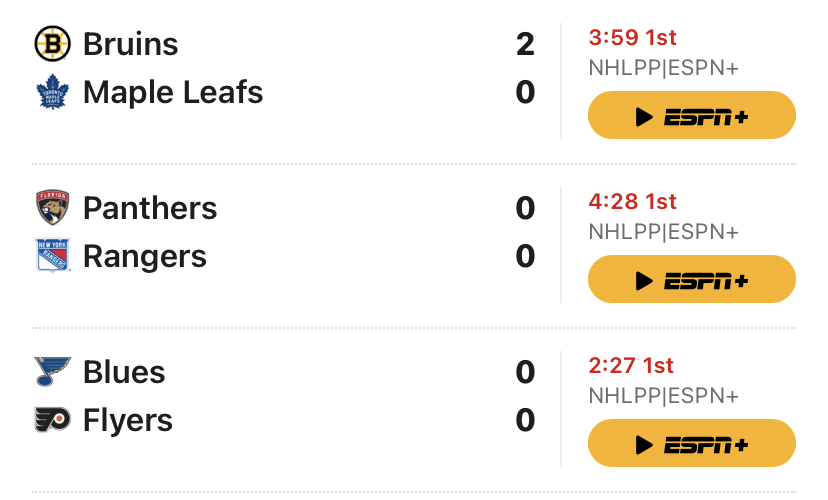Viewport: 828px width, 500px height.
Task: Click the Boston Bruins logo
Action: [52, 44]
